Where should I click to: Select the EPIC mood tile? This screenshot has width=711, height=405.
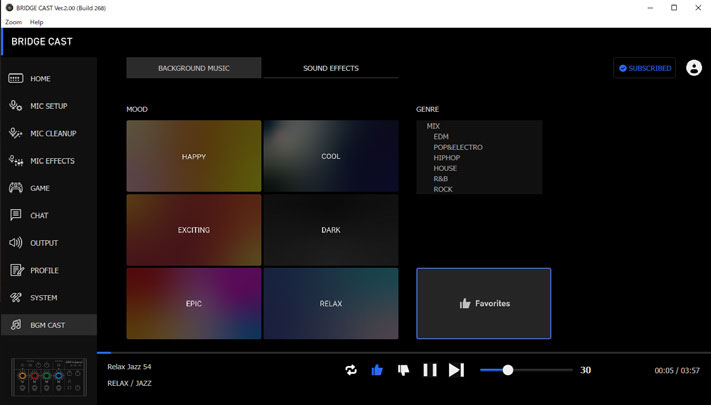[x=194, y=303]
